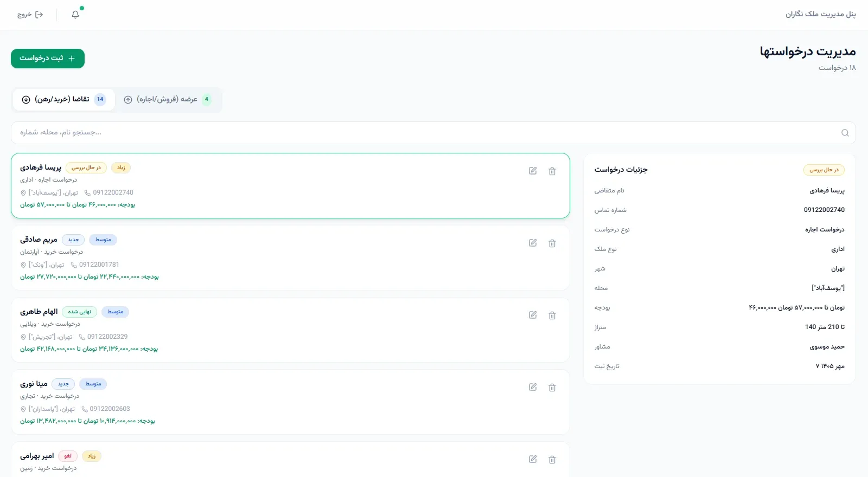
Task: Edit امیر بهرامی request
Action: 533,459
